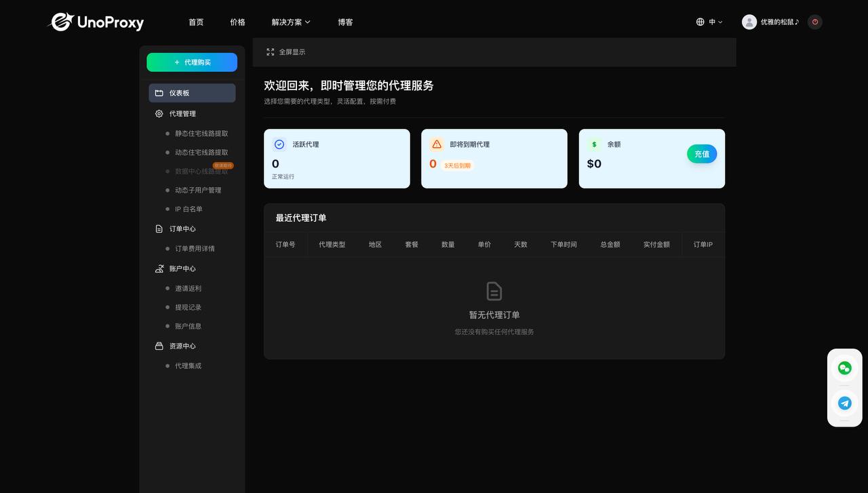Click 全屏显示 fullscreen toggle

coord(292,52)
